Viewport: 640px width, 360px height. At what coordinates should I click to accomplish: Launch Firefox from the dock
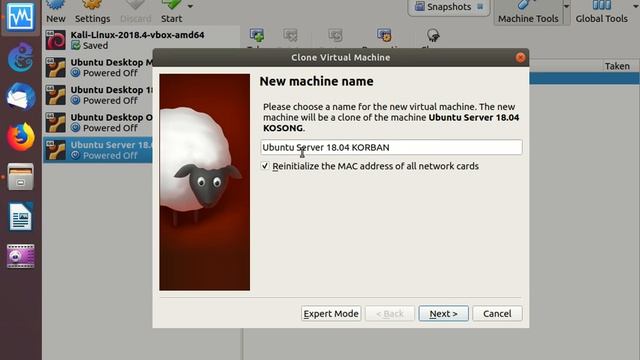click(20, 136)
